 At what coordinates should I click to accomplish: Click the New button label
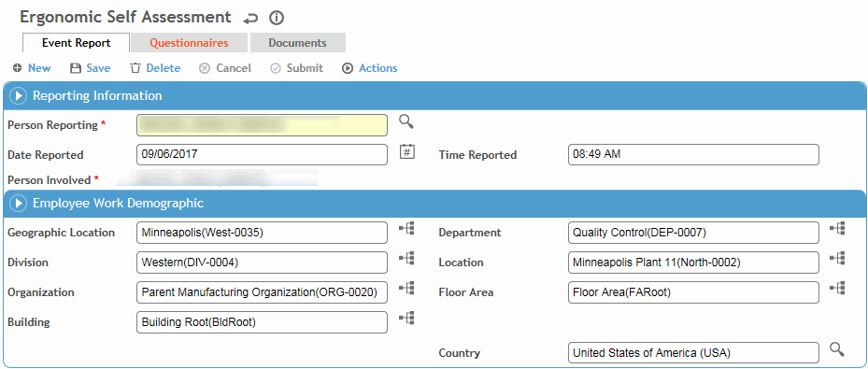pyautogui.click(x=39, y=68)
